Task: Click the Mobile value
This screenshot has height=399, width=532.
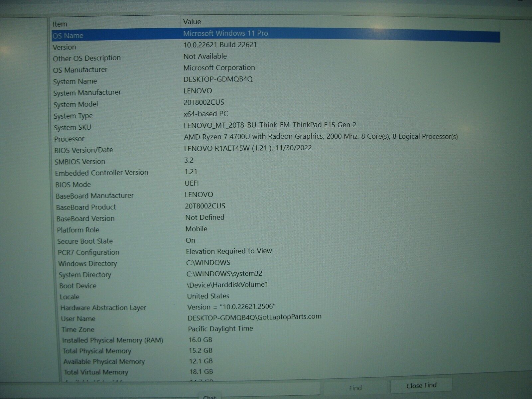Action: (x=197, y=229)
